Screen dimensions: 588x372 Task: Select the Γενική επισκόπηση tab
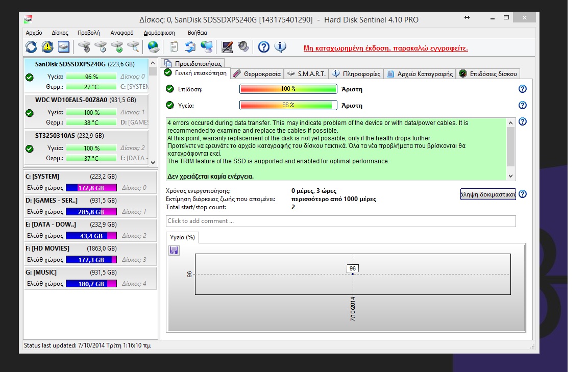tap(196, 73)
